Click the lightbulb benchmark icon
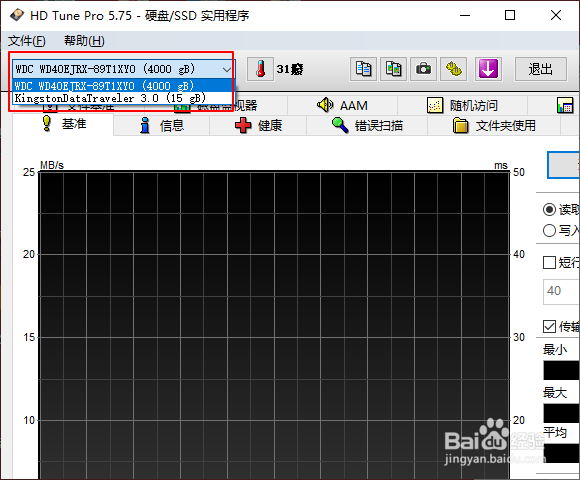The height and width of the screenshot is (480, 580). [x=47, y=123]
